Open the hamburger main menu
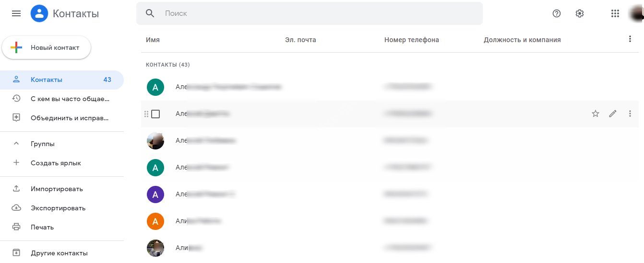644x263 pixels. pyautogui.click(x=16, y=13)
